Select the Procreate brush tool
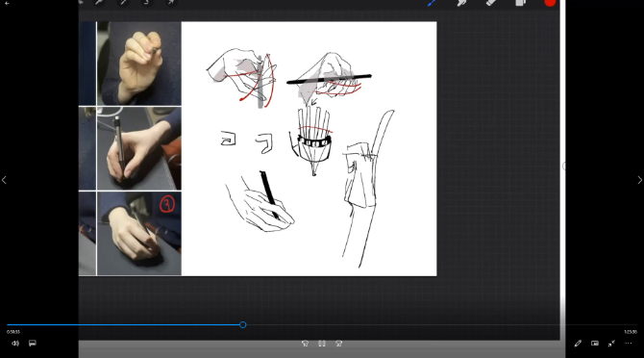 (x=432, y=3)
